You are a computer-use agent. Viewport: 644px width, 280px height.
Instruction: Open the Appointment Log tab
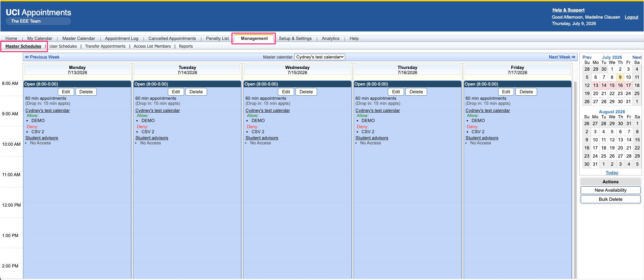pos(121,38)
